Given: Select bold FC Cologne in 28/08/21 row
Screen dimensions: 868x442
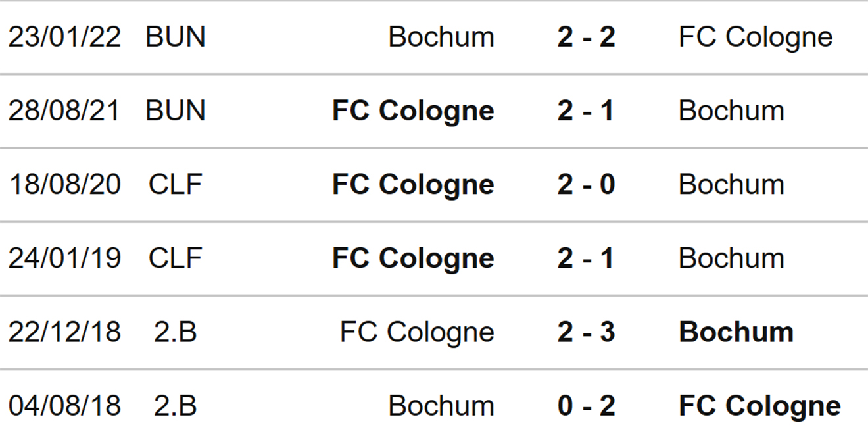Looking at the screenshot, I should click(x=413, y=110).
